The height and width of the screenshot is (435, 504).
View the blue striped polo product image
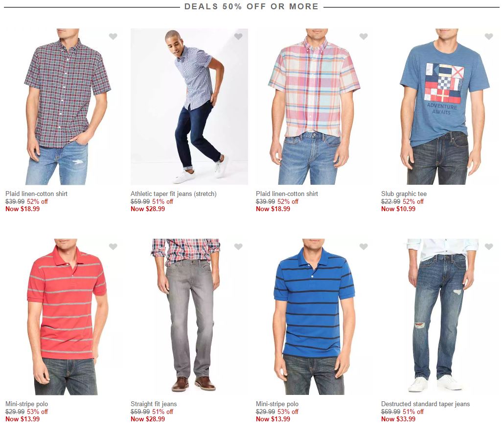(315, 317)
